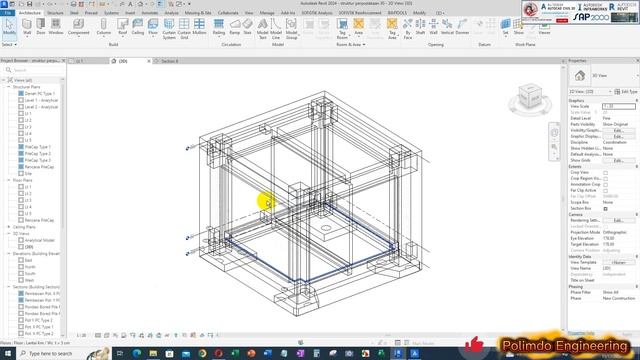640x360 pixels.
Task: Open the 3D View instance selector dropdown
Action: coord(591,92)
